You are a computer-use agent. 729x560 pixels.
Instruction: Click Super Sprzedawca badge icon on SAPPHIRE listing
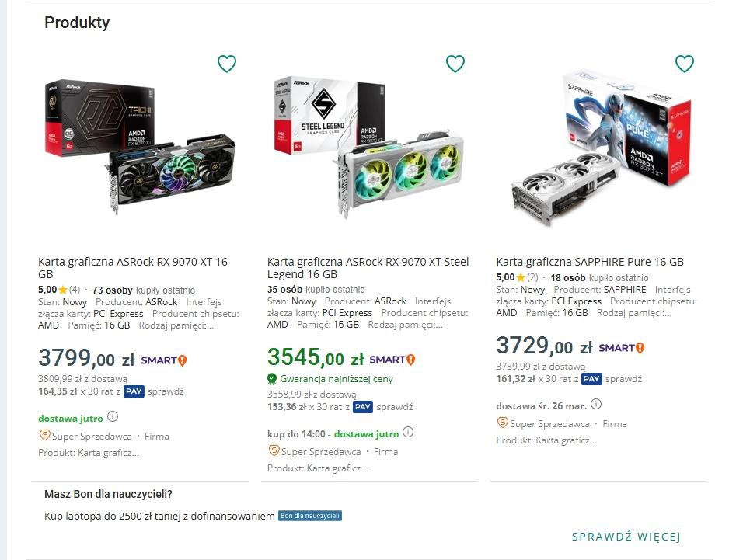pyautogui.click(x=503, y=423)
